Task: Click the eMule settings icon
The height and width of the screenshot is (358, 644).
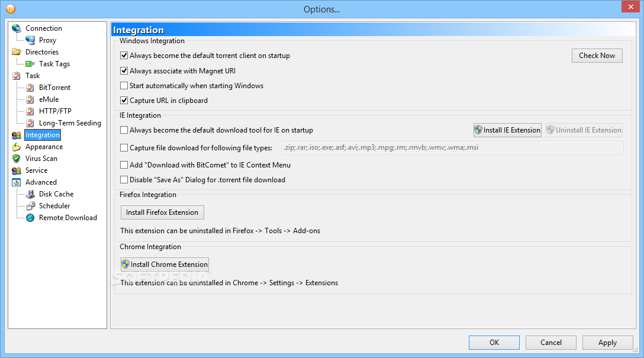Action: click(30, 100)
